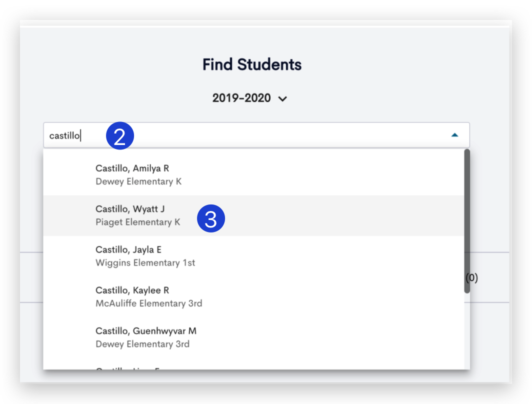This screenshot has width=532, height=404.
Task: Choose Castillo, Jayla E student entry
Action: click(x=253, y=256)
